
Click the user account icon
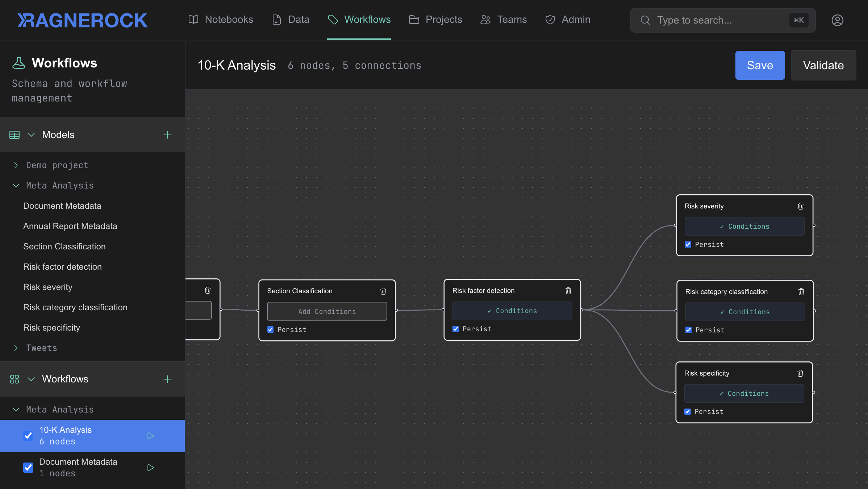coord(837,20)
